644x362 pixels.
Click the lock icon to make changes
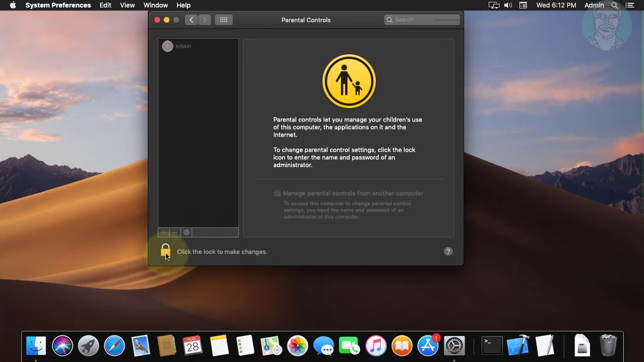(166, 250)
